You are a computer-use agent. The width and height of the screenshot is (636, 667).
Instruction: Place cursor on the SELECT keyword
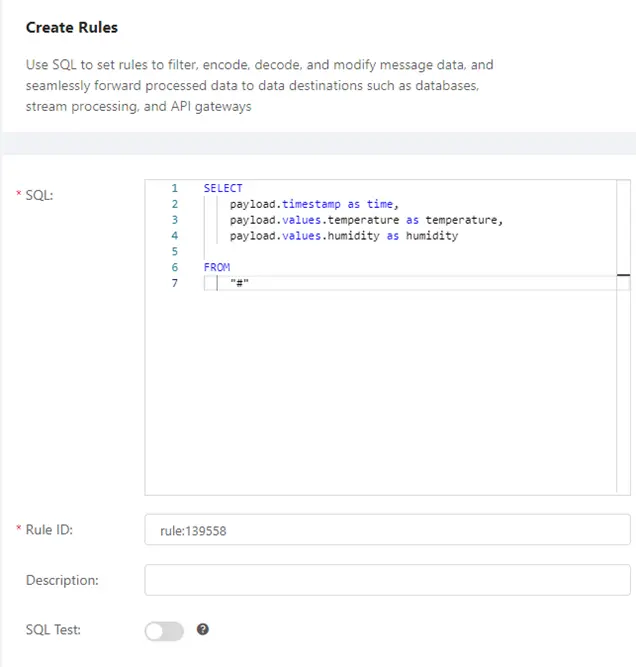point(222,188)
